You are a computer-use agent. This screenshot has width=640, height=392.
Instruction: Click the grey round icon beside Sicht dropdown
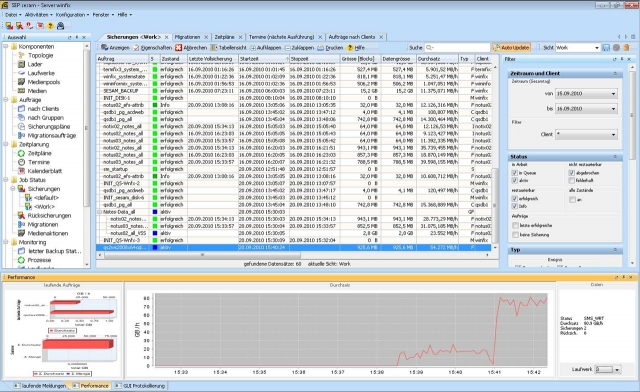pos(616,48)
